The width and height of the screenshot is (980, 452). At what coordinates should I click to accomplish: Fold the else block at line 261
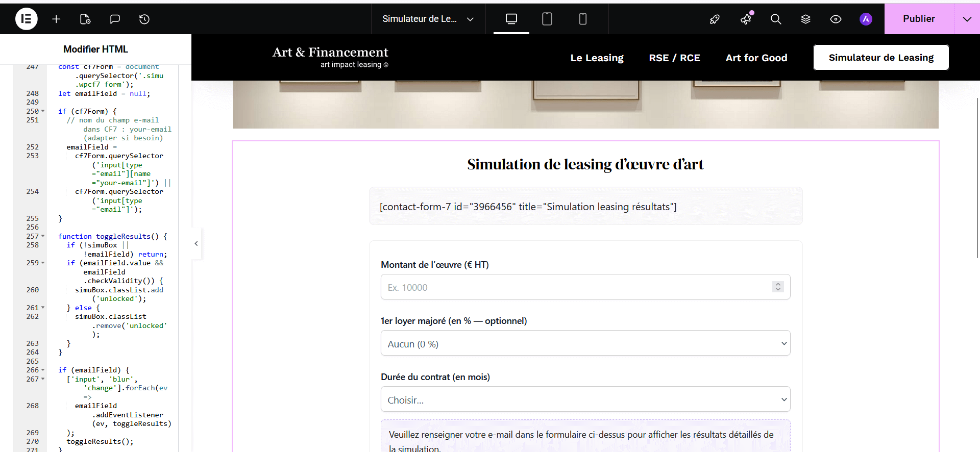pyautogui.click(x=43, y=308)
